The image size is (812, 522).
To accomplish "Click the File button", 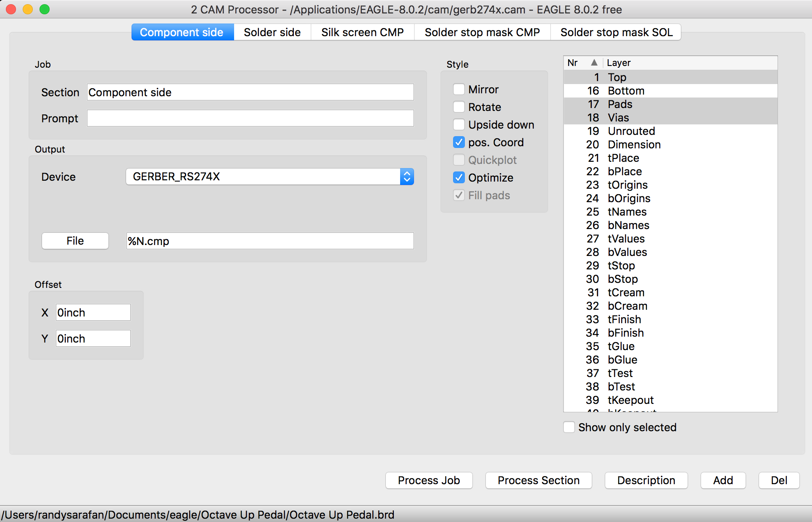I will click(x=75, y=241).
